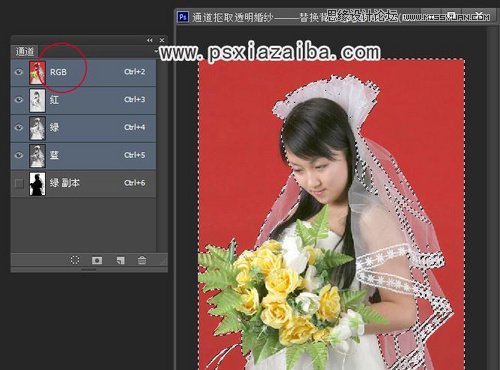Click the 绿 副本 channel thumbnail
Screen dimensions: 500x370
37,183
